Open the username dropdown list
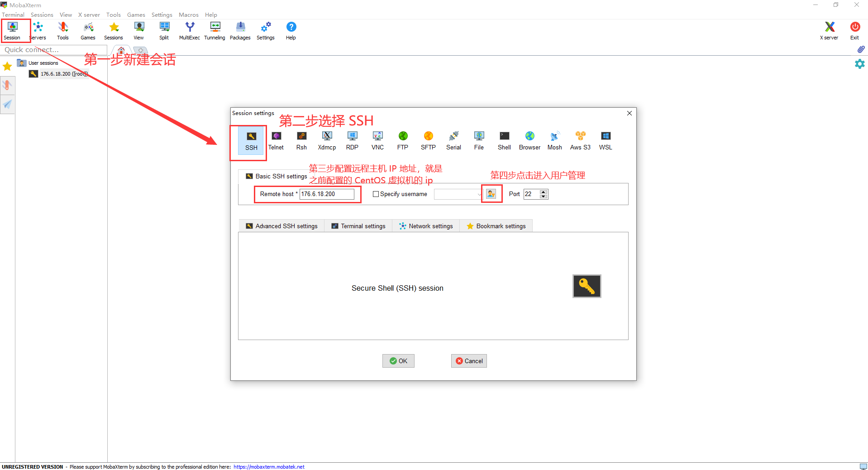This screenshot has width=868, height=470. 480,194
